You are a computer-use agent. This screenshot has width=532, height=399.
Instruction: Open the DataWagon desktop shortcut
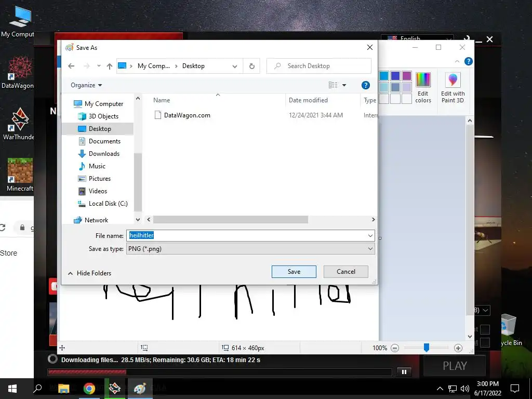click(x=18, y=73)
